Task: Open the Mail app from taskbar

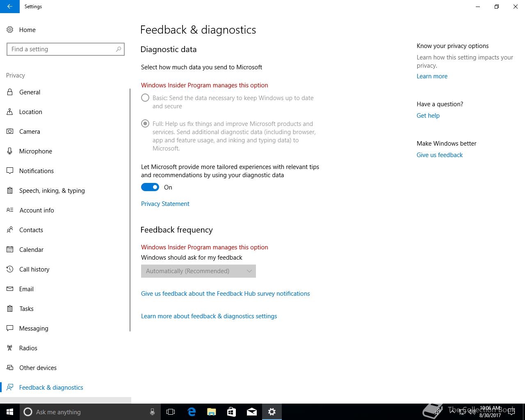Action: (252, 412)
